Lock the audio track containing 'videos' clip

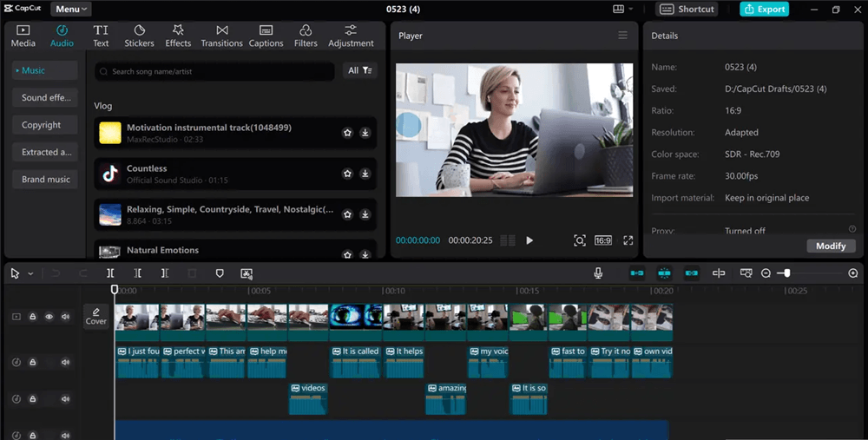(33, 398)
